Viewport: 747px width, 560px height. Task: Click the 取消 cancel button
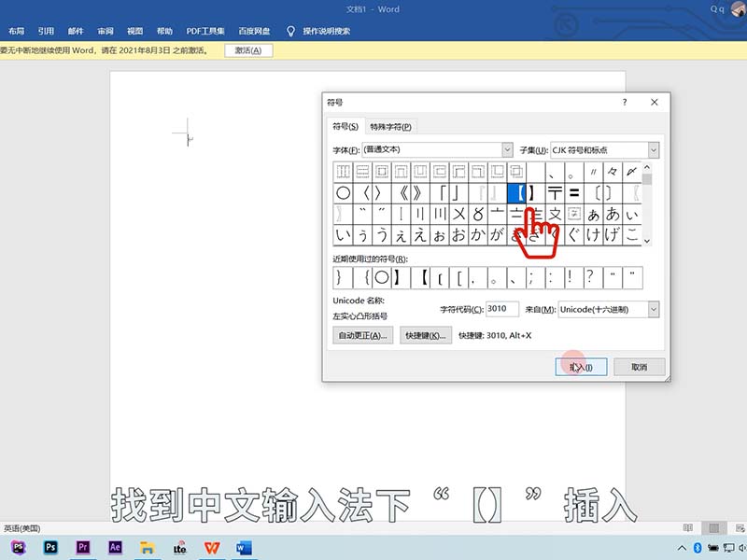(x=640, y=367)
